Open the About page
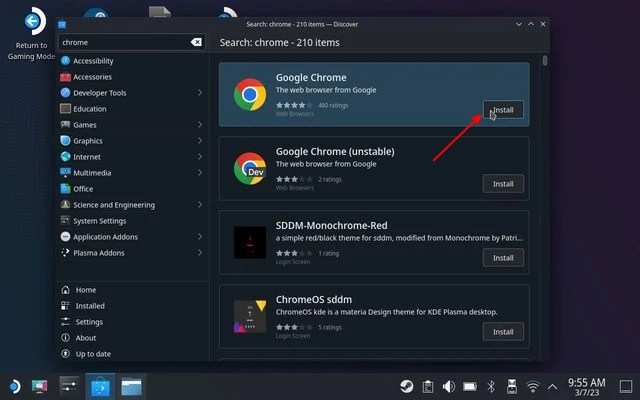The height and width of the screenshot is (400, 640). tap(131, 338)
